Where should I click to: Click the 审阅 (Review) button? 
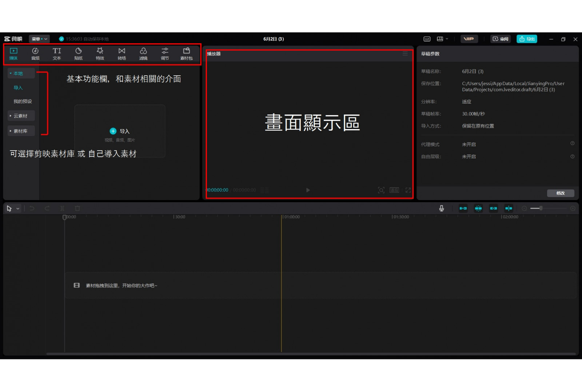[x=501, y=39]
